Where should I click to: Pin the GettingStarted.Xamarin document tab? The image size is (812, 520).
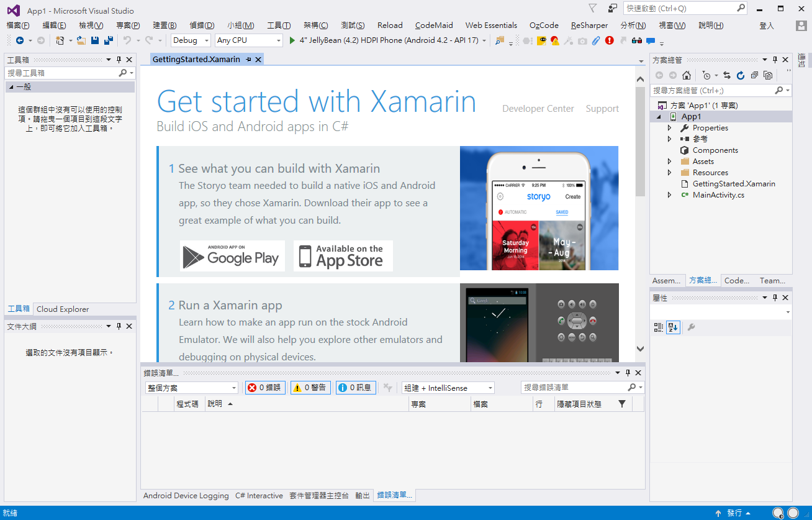tap(248, 59)
